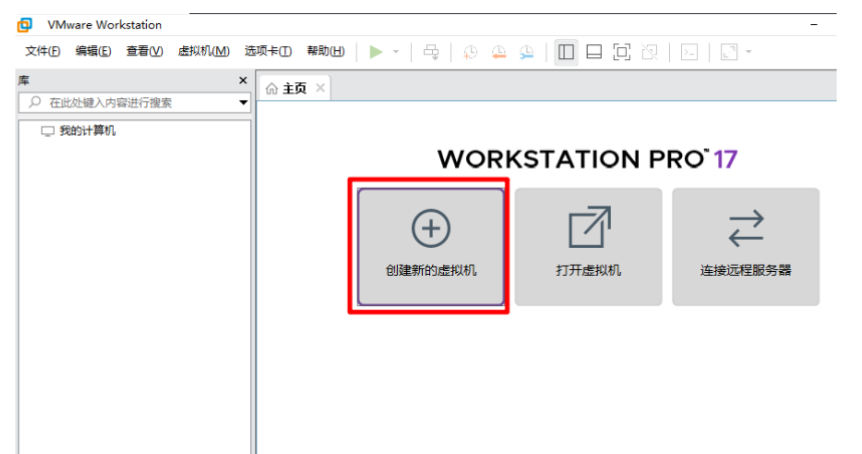Open the console view icon
Screen dimensions: 862x454
coord(689,52)
